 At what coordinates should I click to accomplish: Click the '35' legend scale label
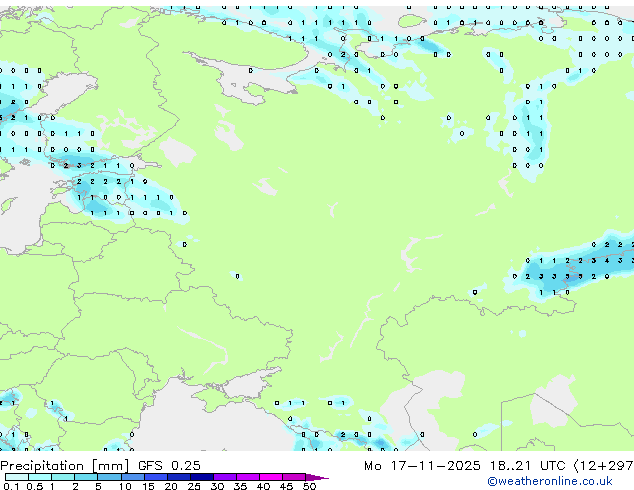(240, 486)
